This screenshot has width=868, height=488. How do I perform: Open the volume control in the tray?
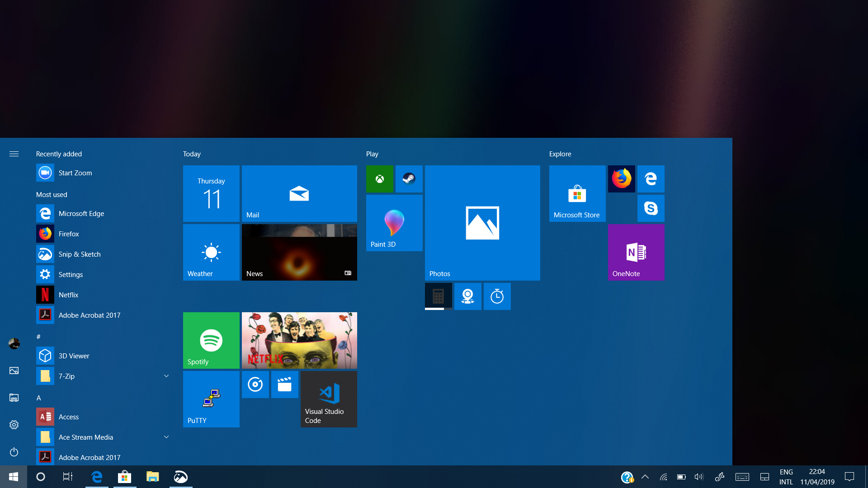(699, 477)
